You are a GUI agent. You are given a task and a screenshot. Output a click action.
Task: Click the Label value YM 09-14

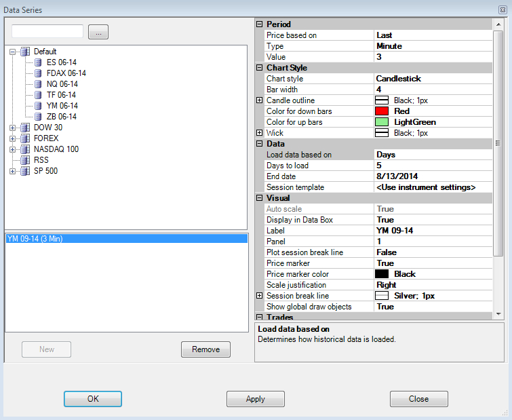[433, 231]
